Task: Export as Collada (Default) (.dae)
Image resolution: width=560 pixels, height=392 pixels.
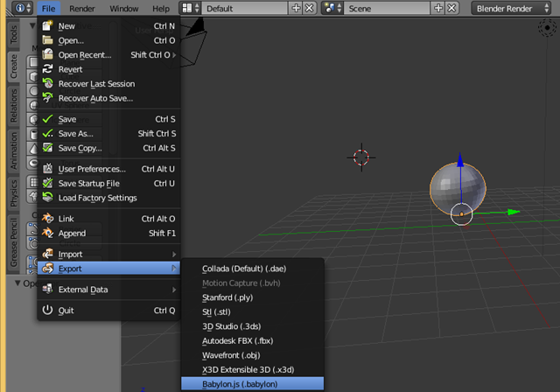Action: 253,269
